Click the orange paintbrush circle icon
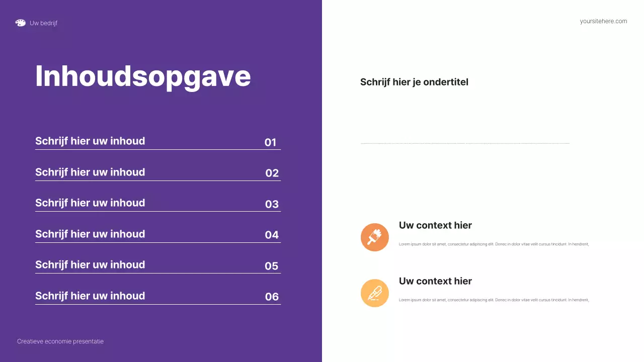Image resolution: width=644 pixels, height=362 pixels. coord(375,237)
